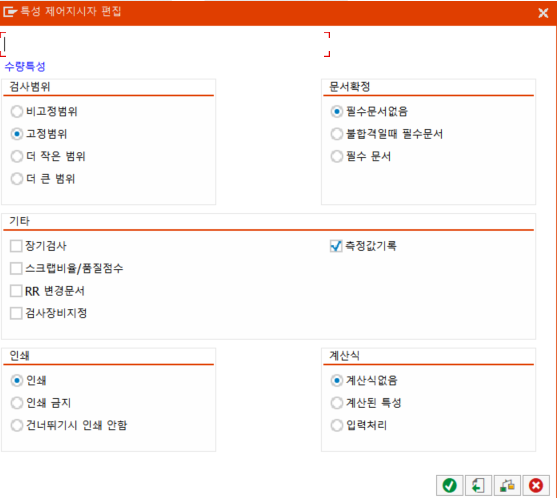Select the 고정범위 radio option
The height and width of the screenshot is (498, 557).
click(17, 134)
